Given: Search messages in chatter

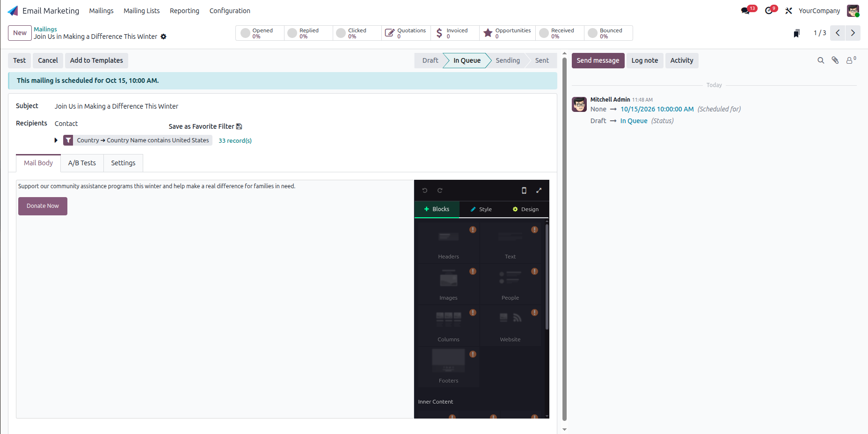Looking at the screenshot, I should pos(821,60).
